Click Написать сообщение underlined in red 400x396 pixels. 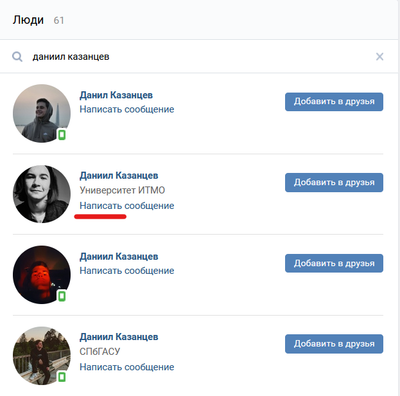click(x=127, y=206)
